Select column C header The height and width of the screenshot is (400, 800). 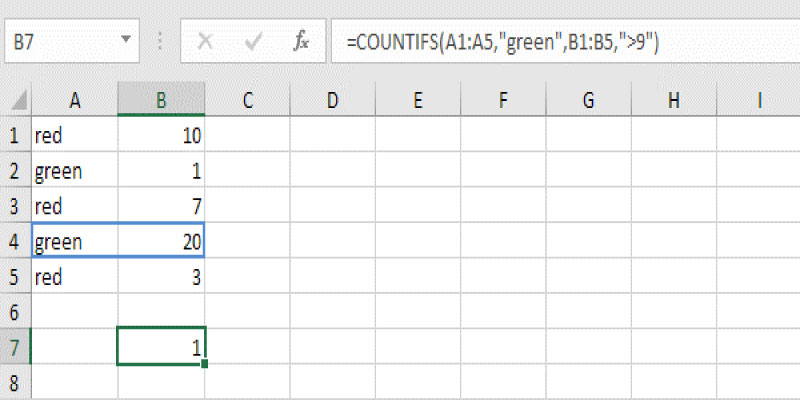247,100
